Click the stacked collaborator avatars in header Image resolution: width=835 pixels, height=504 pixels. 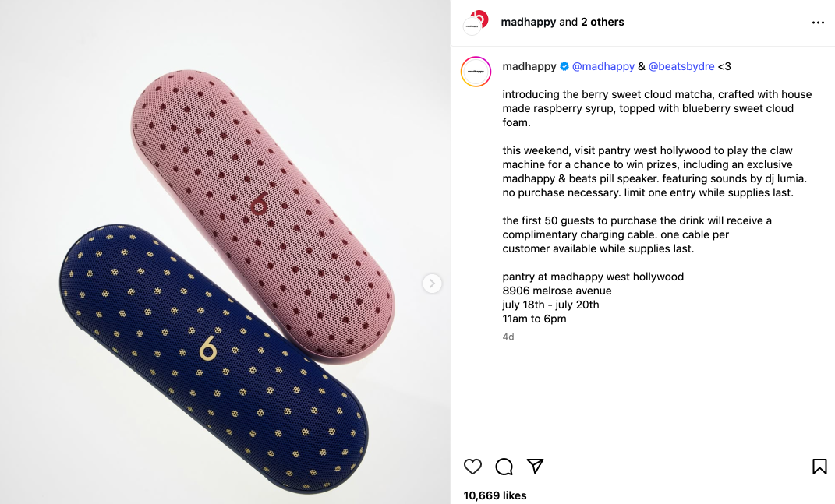point(476,23)
